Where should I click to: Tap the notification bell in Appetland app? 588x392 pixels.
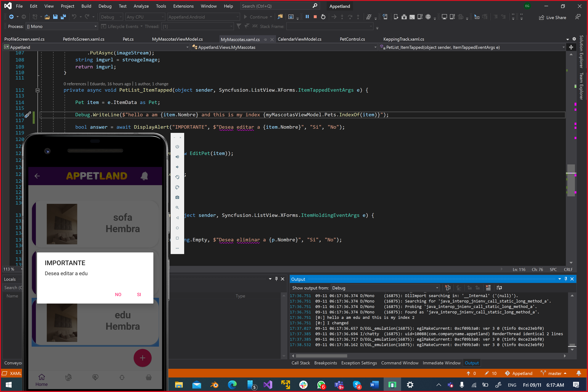[x=144, y=176]
